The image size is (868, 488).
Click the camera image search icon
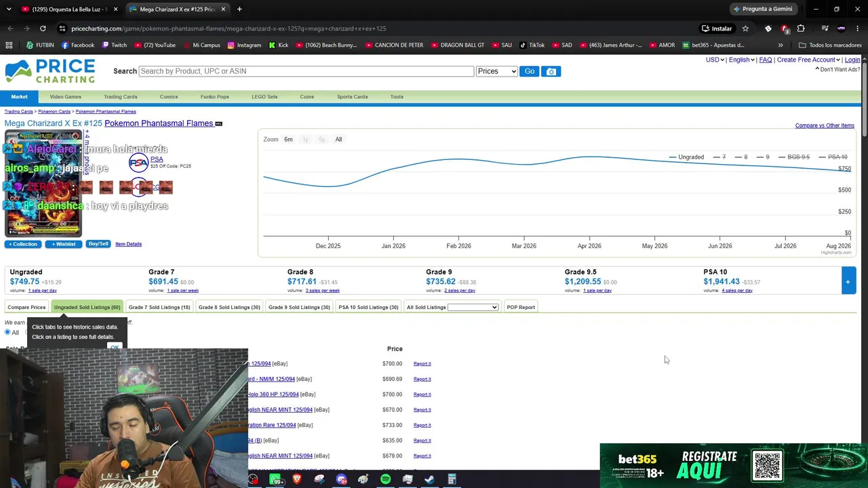(x=551, y=71)
